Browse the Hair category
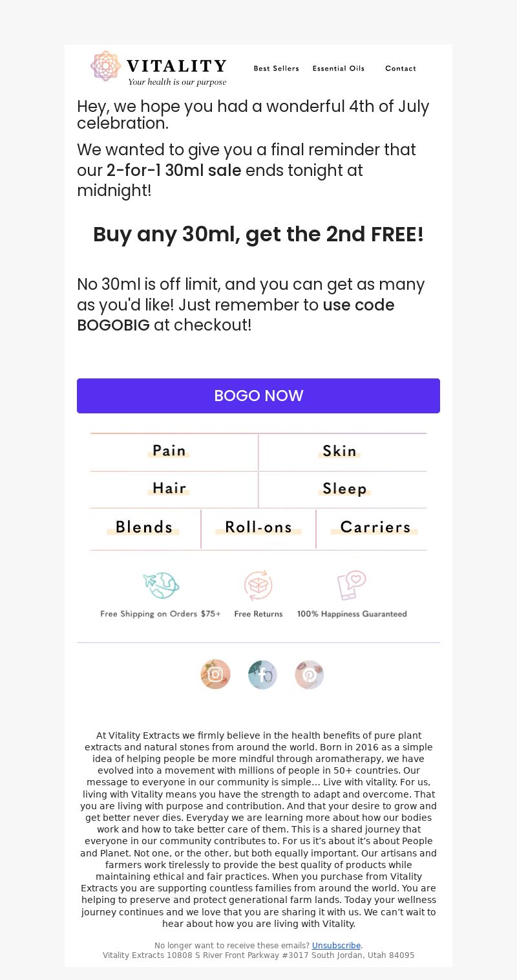 [169, 488]
